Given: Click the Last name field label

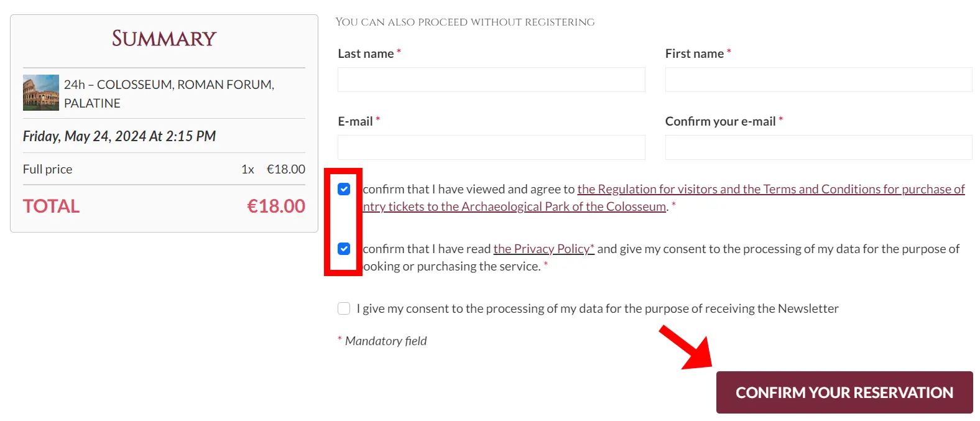Looking at the screenshot, I should (x=366, y=53).
